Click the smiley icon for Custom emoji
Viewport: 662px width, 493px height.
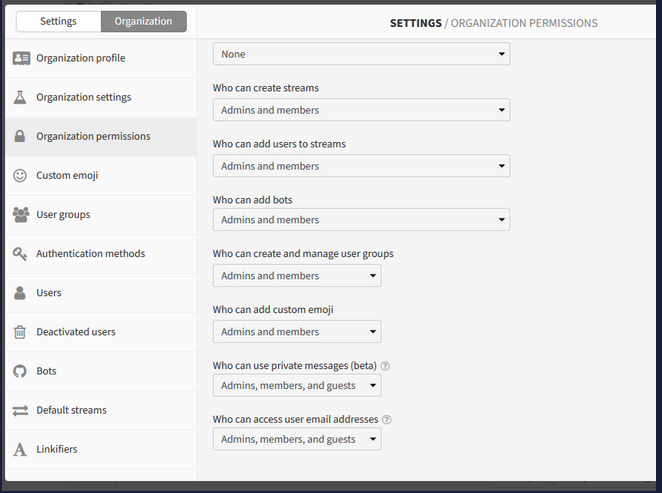[20, 175]
